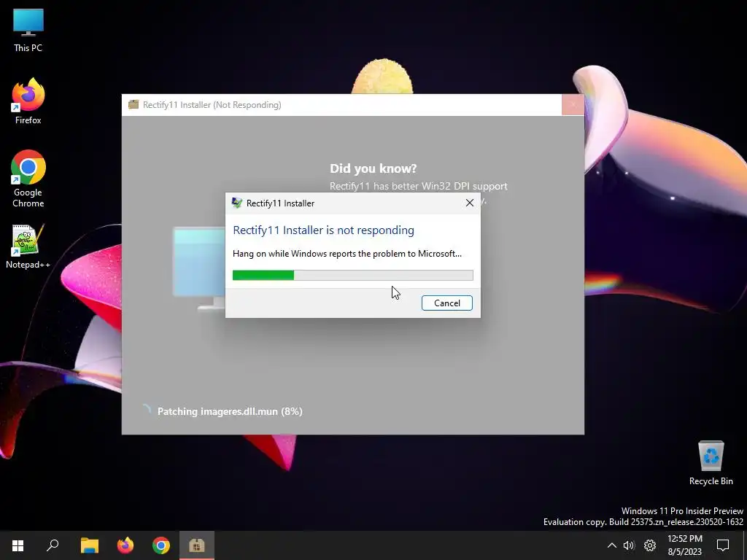Click 'Rectify11 Installer (Not Responding)' title bar

341,104
